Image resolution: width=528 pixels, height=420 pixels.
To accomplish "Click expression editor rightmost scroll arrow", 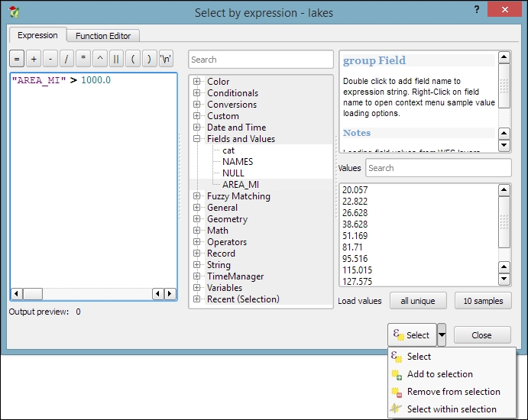I will click(170, 294).
